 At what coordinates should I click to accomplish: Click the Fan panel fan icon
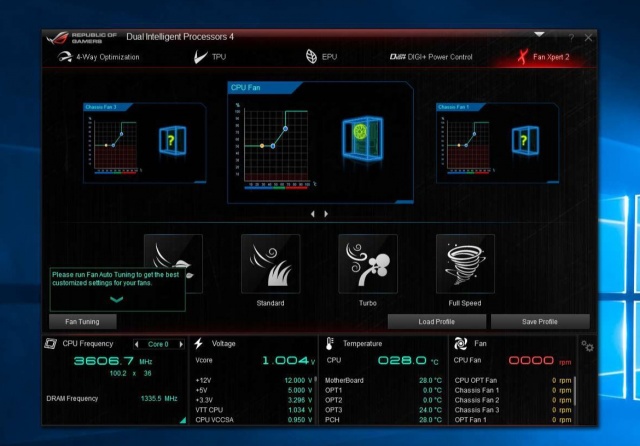pyautogui.click(x=461, y=344)
